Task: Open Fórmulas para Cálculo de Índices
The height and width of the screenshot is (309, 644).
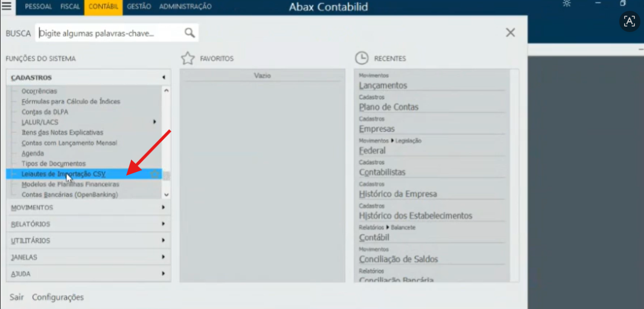Action: pos(71,101)
